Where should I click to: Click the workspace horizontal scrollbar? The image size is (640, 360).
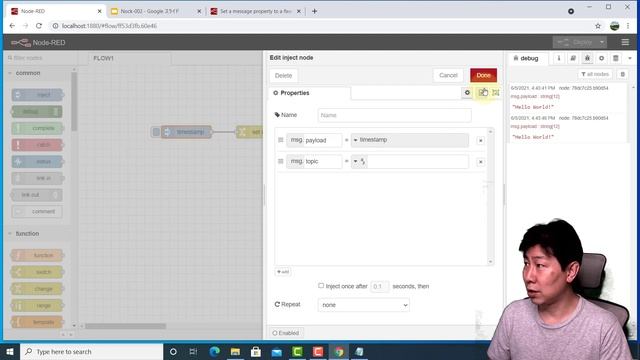click(x=125, y=326)
